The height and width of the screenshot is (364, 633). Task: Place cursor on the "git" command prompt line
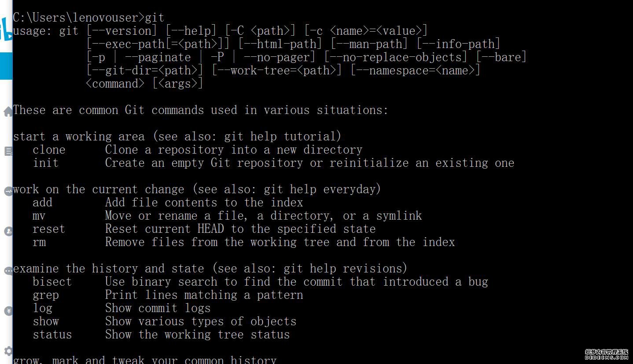coord(88,18)
